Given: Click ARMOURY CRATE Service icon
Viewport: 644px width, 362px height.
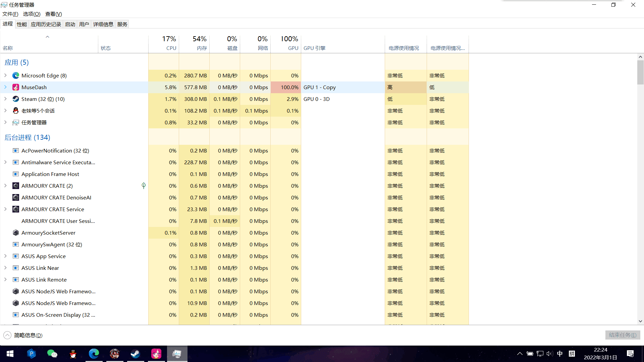Looking at the screenshot, I should [x=16, y=209].
